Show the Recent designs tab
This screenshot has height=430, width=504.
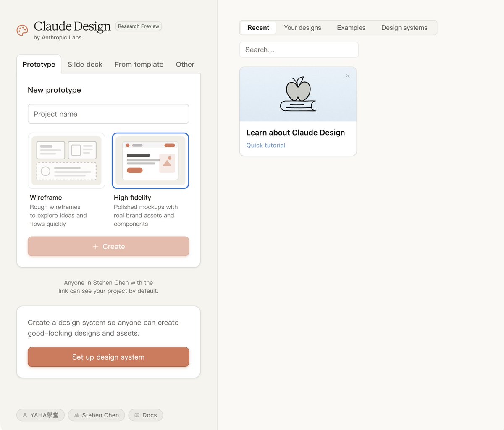(258, 28)
